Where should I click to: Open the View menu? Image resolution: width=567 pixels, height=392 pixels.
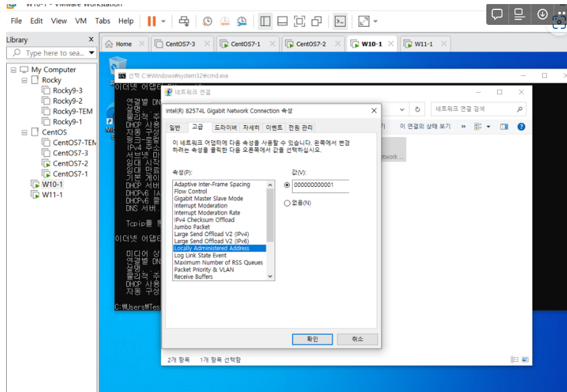pyautogui.click(x=59, y=21)
